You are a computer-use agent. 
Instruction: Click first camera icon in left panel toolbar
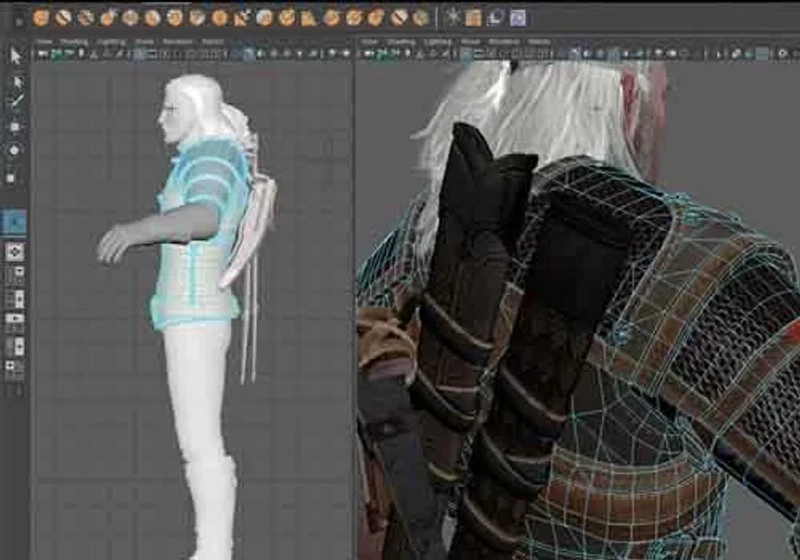pyautogui.click(x=42, y=54)
